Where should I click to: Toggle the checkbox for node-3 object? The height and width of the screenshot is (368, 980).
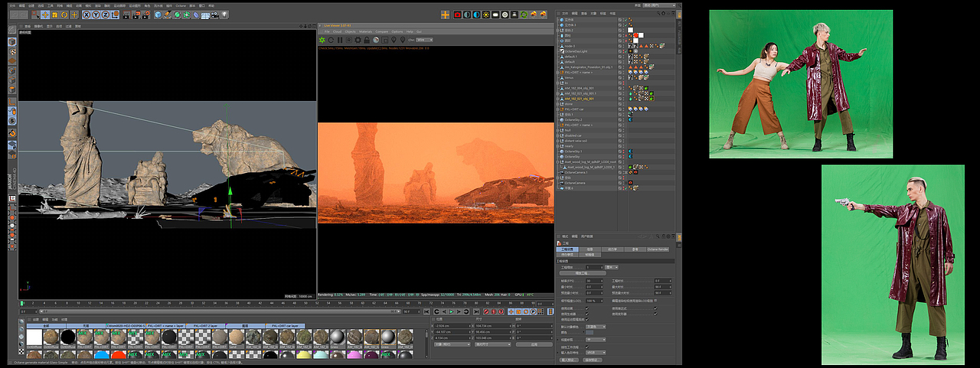[620, 46]
